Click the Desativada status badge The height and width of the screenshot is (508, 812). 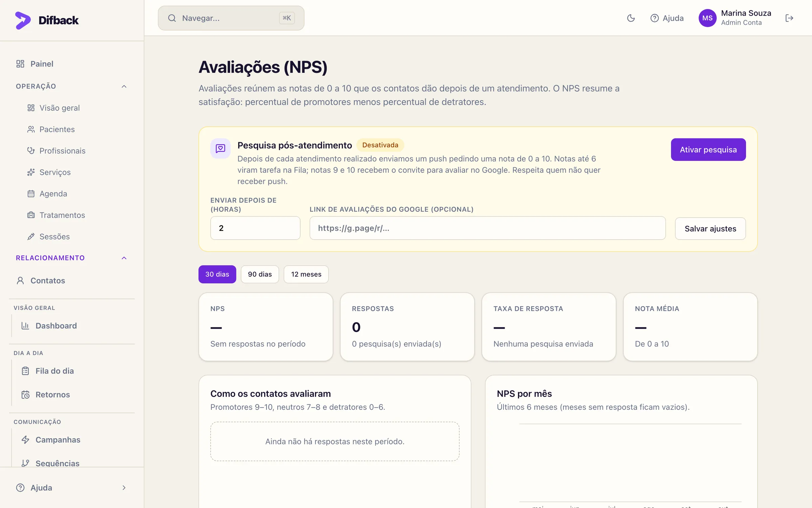(380, 145)
